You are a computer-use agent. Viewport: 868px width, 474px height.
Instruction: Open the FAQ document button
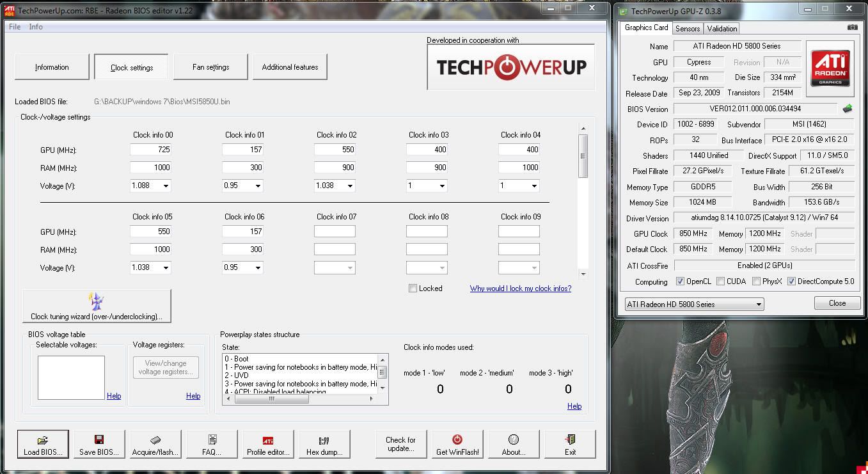coord(212,444)
